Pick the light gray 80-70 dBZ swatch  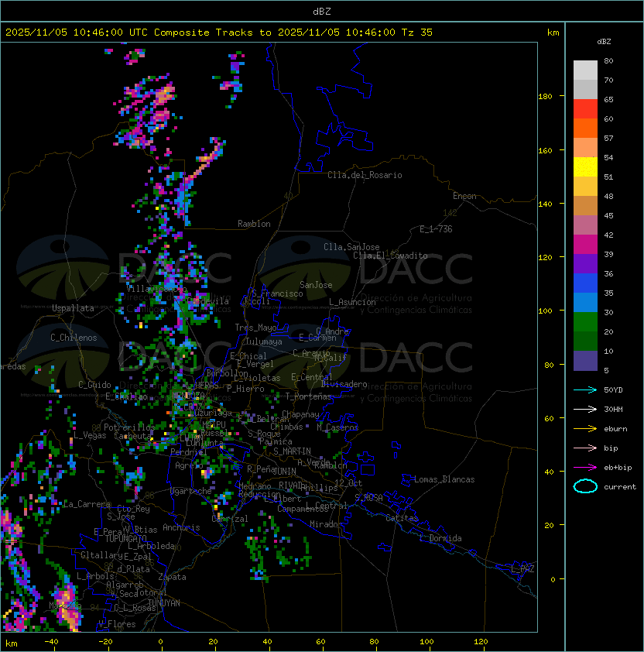(x=585, y=70)
